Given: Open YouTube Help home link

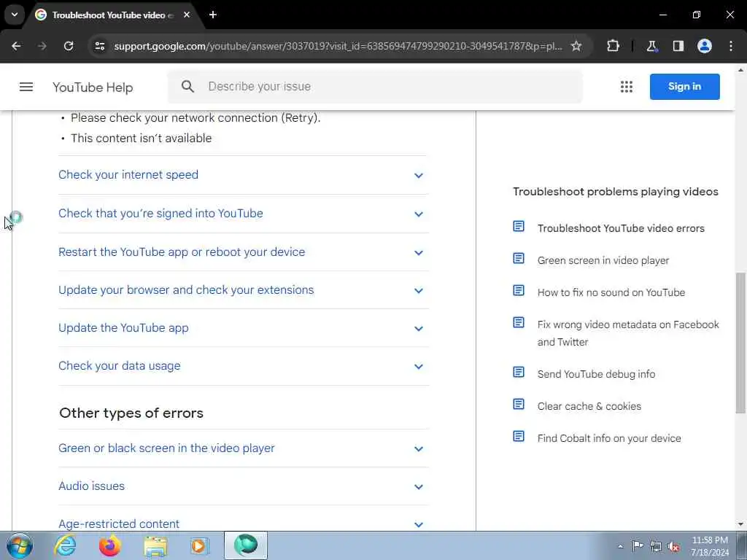Looking at the screenshot, I should 93,87.
